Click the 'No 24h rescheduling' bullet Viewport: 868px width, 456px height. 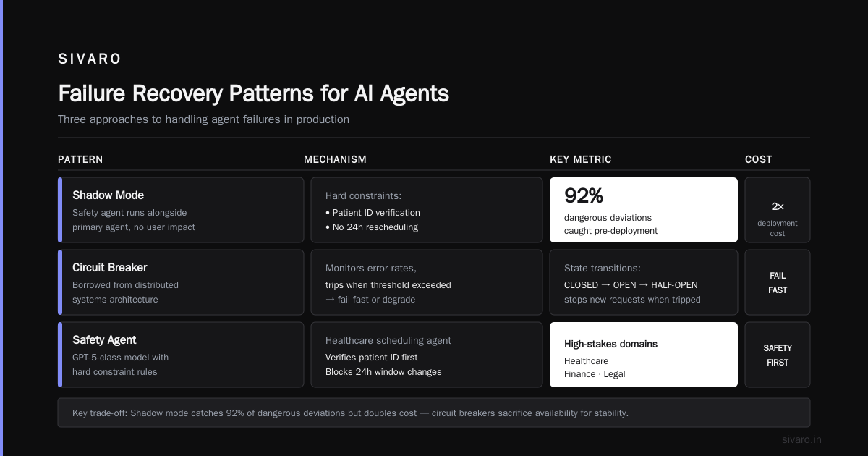[372, 227]
